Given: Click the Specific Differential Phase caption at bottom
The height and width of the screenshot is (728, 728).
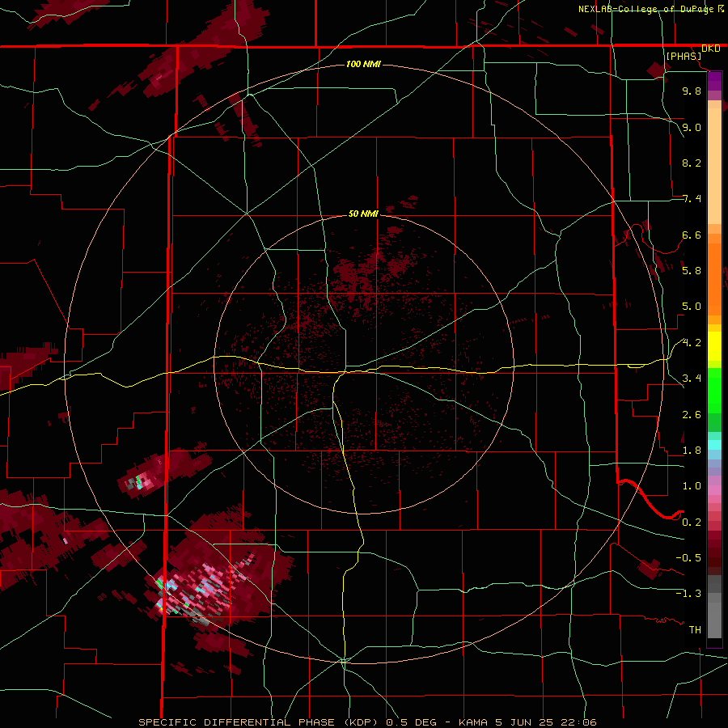Looking at the screenshot, I should click(367, 722).
